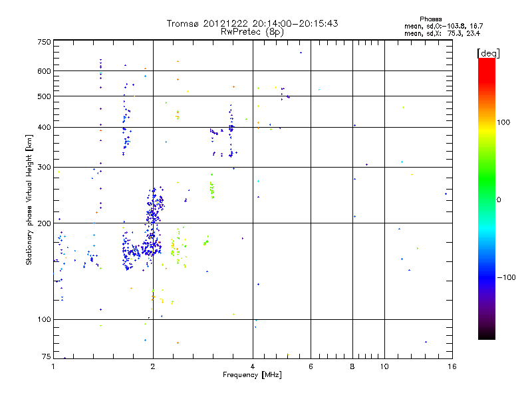Click the 0 colorbar tick label
Viewport: 532px width, 399px height.
[499, 200]
